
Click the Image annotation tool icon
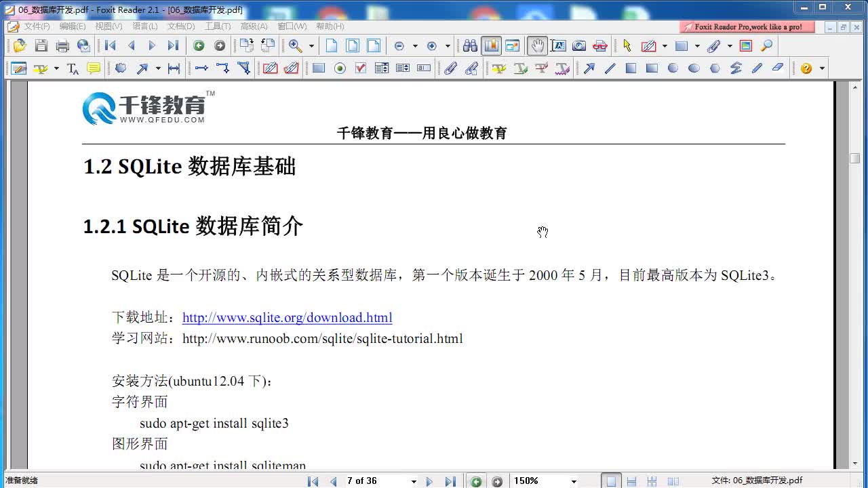pos(746,46)
